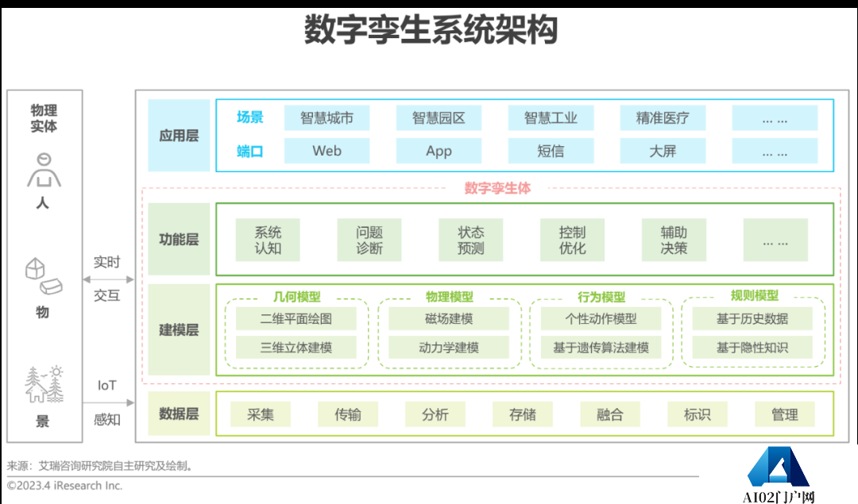Click the Web port box
The width and height of the screenshot is (858, 504).
(327, 151)
